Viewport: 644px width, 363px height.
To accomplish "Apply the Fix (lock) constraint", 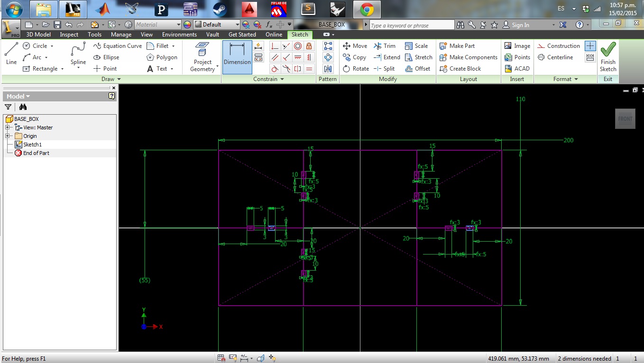I will coord(309,46).
